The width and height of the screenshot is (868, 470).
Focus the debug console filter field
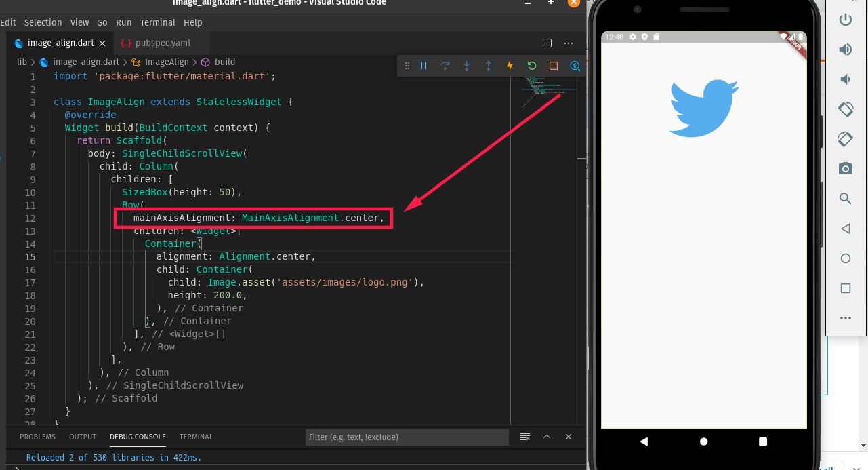pyautogui.click(x=407, y=437)
